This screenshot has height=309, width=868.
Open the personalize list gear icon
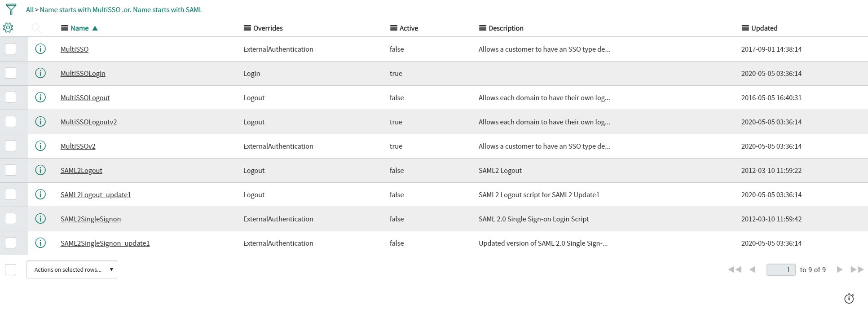point(8,27)
